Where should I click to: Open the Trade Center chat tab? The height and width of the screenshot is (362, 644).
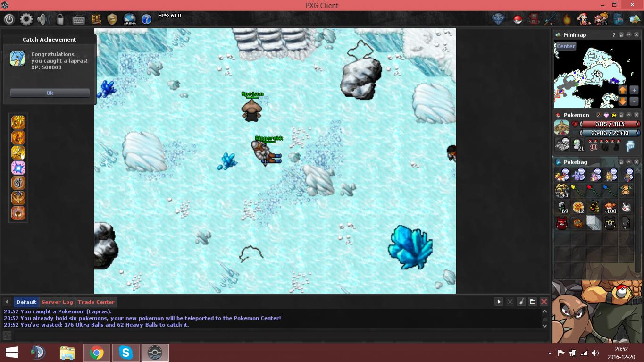point(96,302)
